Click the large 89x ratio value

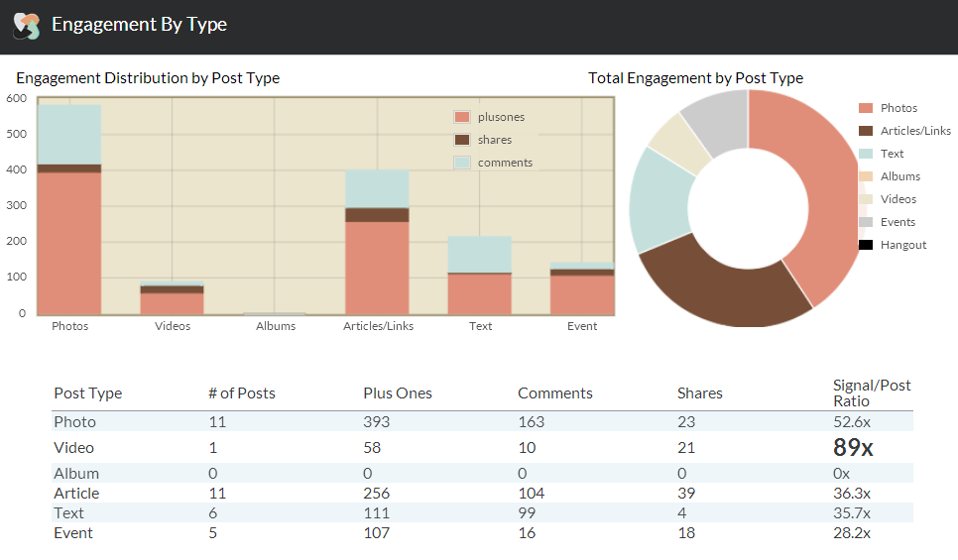tap(853, 448)
